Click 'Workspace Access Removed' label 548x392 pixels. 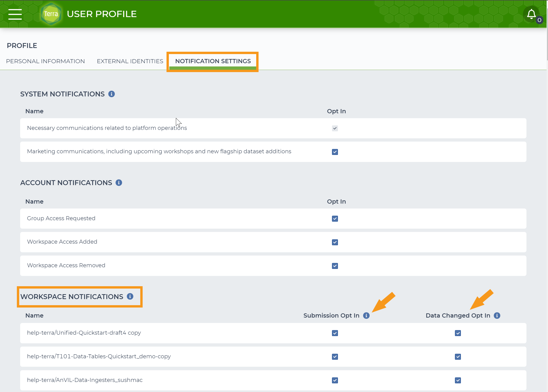pos(66,265)
